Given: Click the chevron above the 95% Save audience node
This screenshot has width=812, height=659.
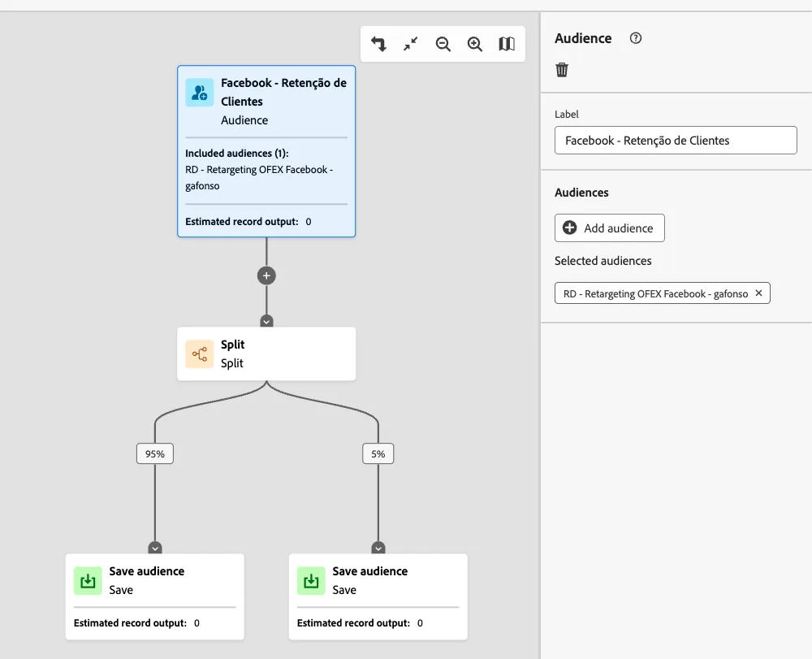Looking at the screenshot, I should tap(155, 548).
